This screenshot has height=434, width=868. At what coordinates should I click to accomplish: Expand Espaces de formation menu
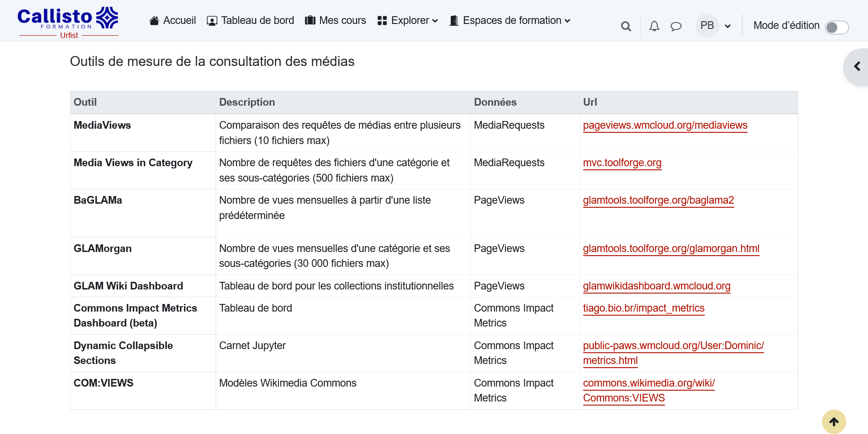pyautogui.click(x=510, y=21)
